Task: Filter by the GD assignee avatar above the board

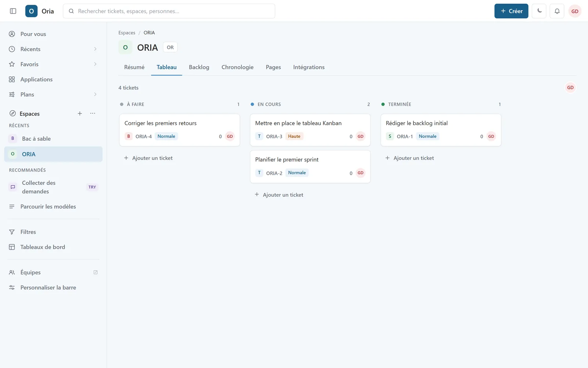Action: pyautogui.click(x=570, y=88)
